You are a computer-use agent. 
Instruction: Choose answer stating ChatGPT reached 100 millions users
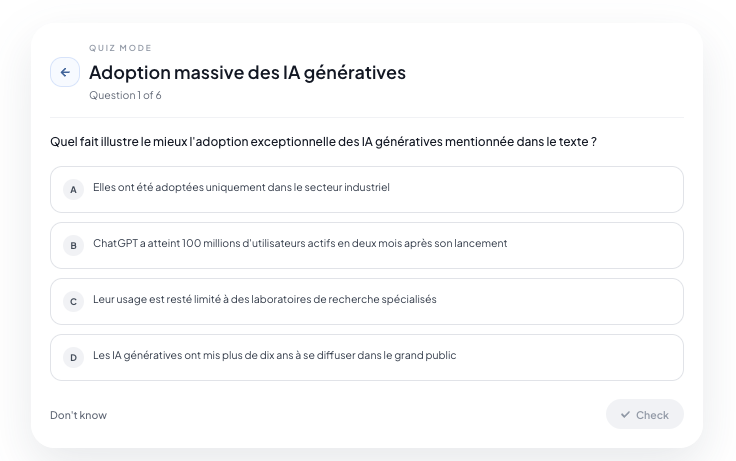367,246
